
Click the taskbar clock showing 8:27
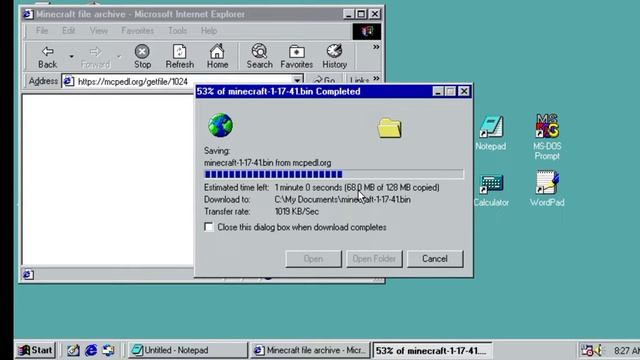click(x=627, y=351)
